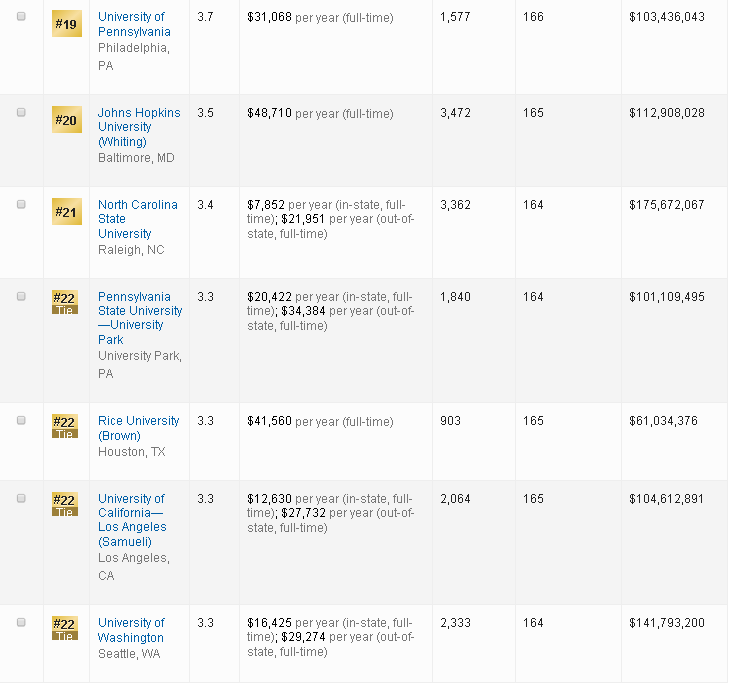Viewport: 729px width, 684px height.
Task: Enable the Pennsylvania State University checkbox
Action: (x=21, y=296)
